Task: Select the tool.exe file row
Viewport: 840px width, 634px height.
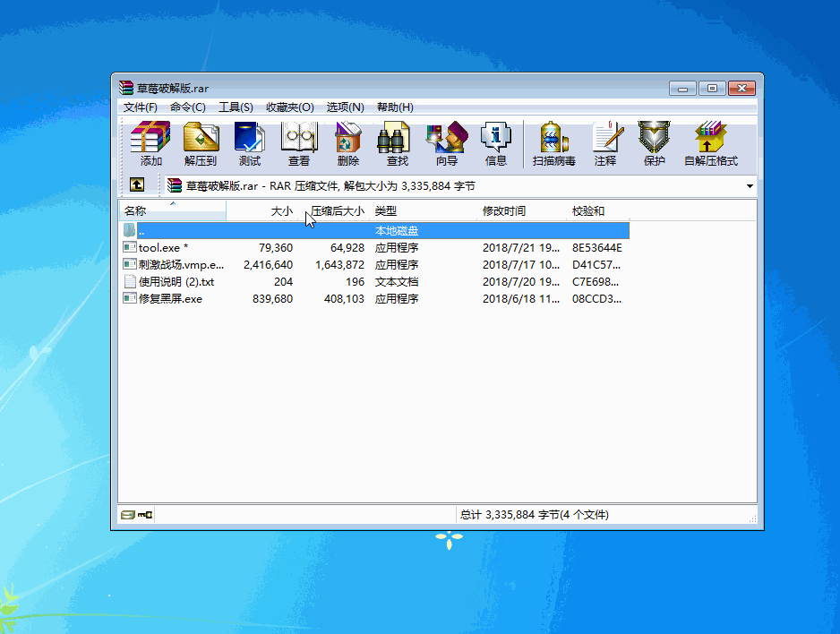Action: coord(163,248)
